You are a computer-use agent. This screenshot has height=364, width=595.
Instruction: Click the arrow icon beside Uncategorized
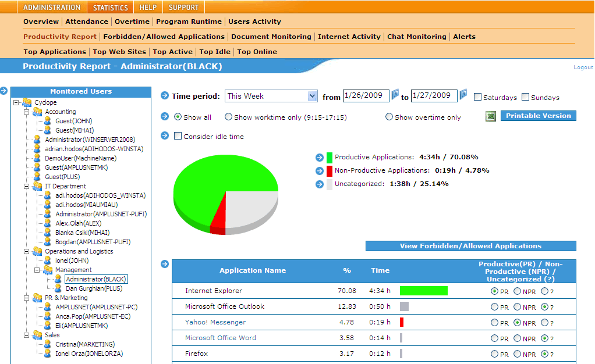pyautogui.click(x=319, y=184)
